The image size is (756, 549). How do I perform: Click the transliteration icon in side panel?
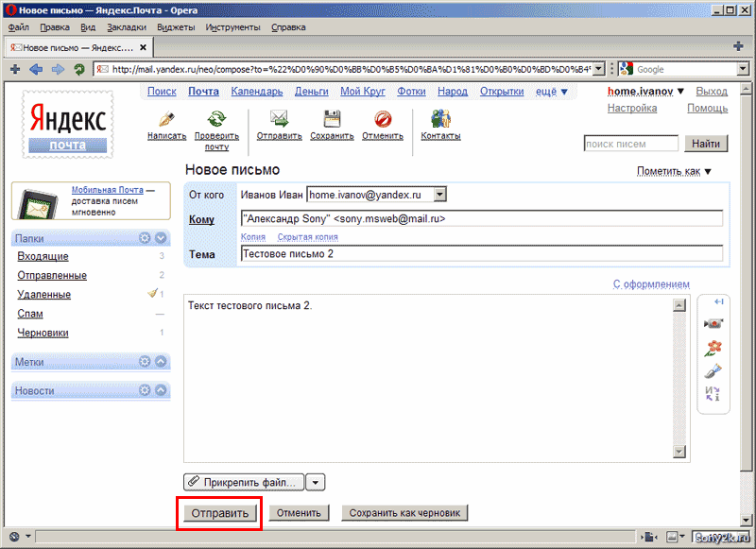pos(713,394)
